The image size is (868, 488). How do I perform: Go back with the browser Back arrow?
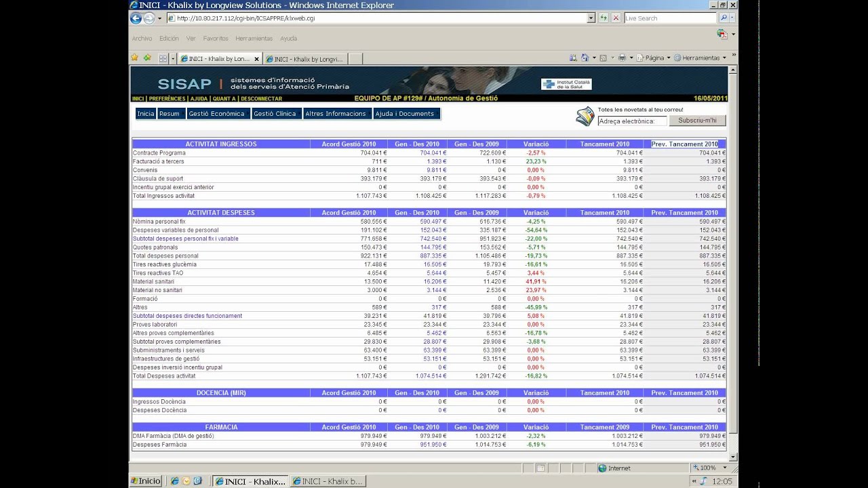(x=136, y=18)
